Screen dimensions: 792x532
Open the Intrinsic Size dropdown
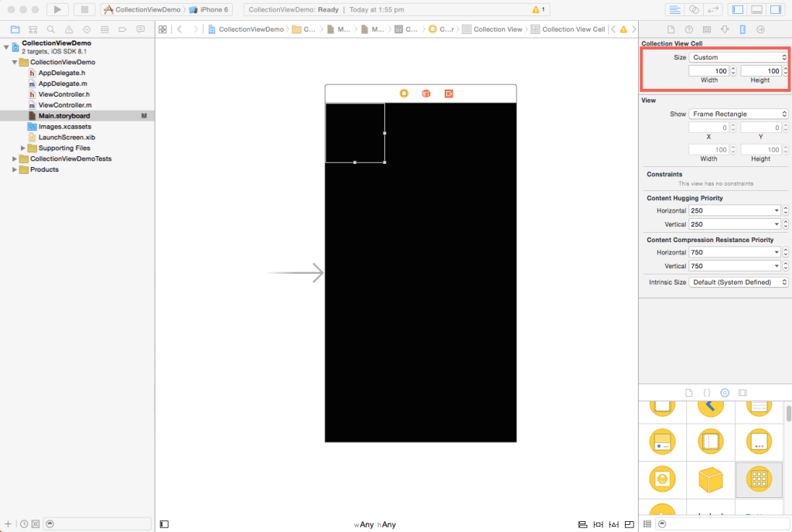click(x=738, y=282)
